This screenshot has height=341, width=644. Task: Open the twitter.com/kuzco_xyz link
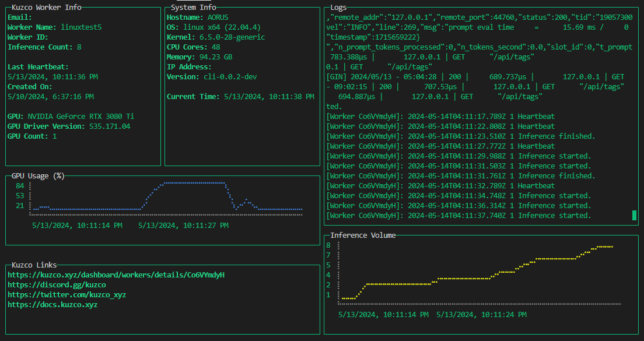pos(67,294)
